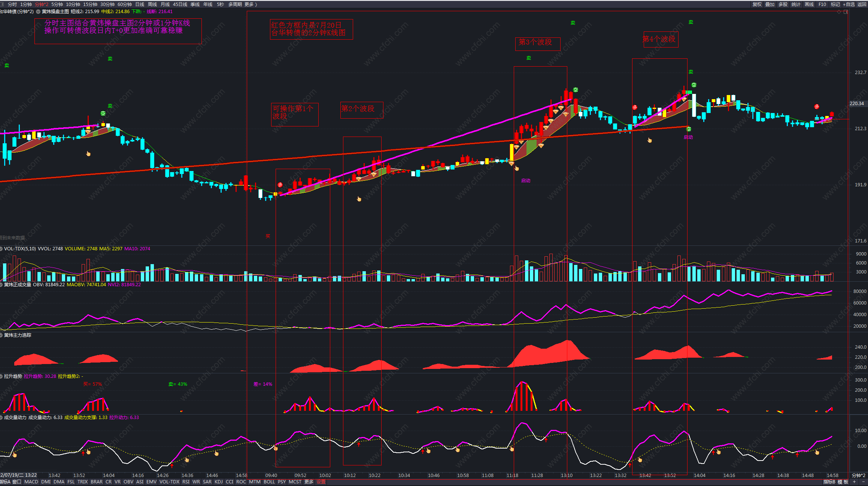Viewport: 868px width, 486px height.
Task: Switch to the 日线 daily period tab
Action: (x=140, y=4)
